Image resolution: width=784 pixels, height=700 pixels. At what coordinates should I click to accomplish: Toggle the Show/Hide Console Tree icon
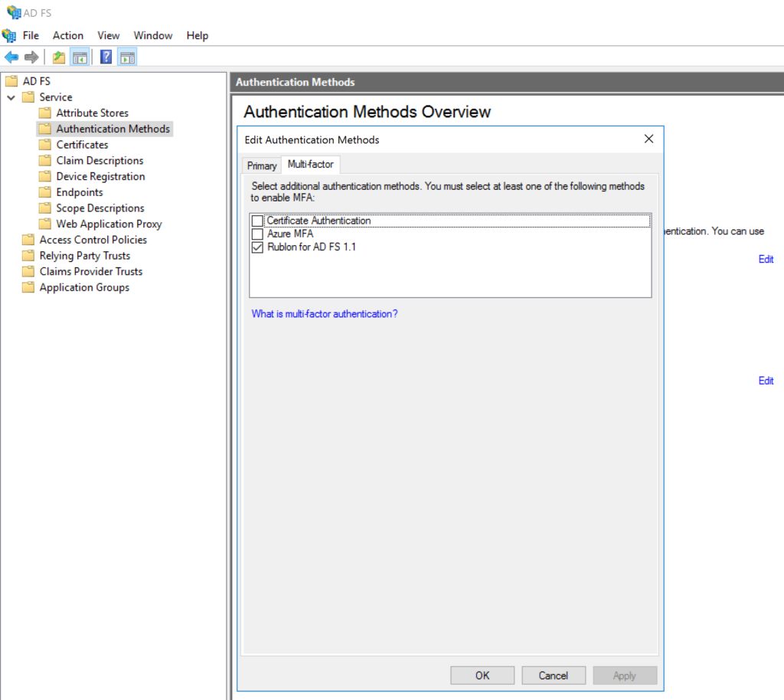[79, 57]
